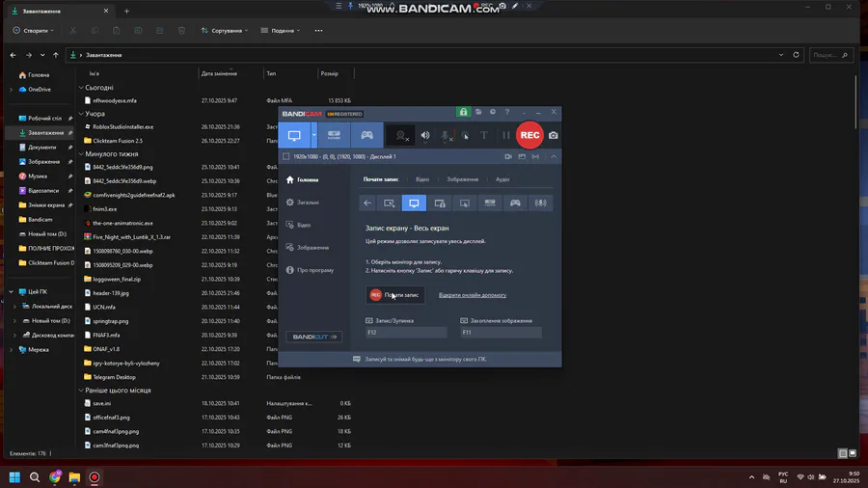Screen dimensions: 868x488
Task: Select HDMI device recording mode in top bar
Action: pyautogui.click(x=334, y=136)
